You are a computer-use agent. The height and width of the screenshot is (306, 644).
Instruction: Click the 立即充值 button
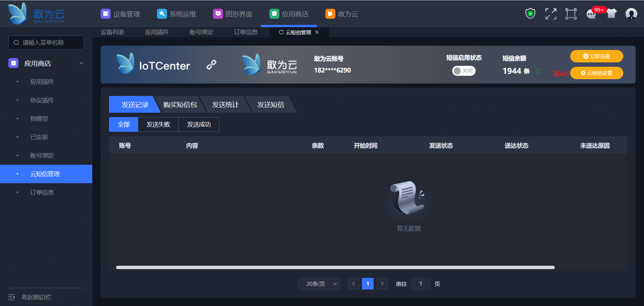pyautogui.click(x=597, y=56)
